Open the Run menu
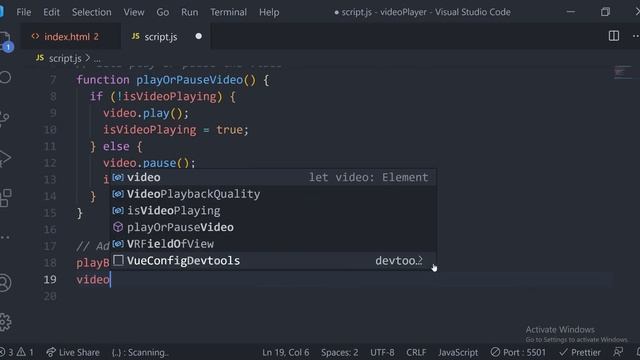The image size is (640, 360). click(x=189, y=12)
